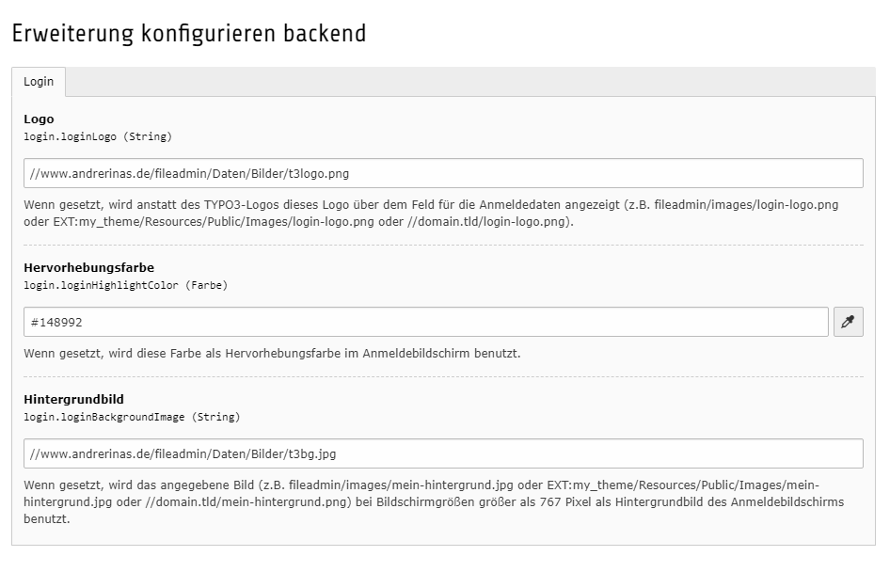Click the dashed divider above Hintergrundbild section
This screenshot has height=588, width=890.
(x=443, y=377)
